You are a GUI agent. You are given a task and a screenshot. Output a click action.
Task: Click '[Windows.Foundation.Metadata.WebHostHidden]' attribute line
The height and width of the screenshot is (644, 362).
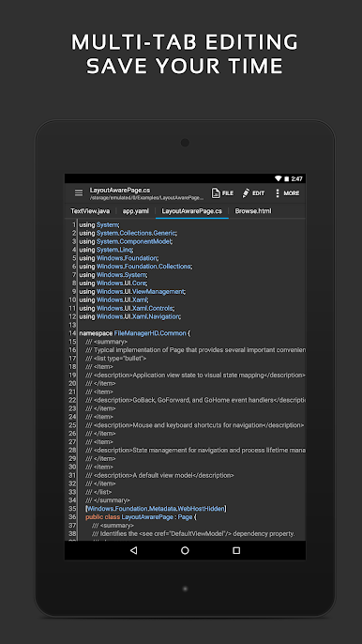click(156, 509)
